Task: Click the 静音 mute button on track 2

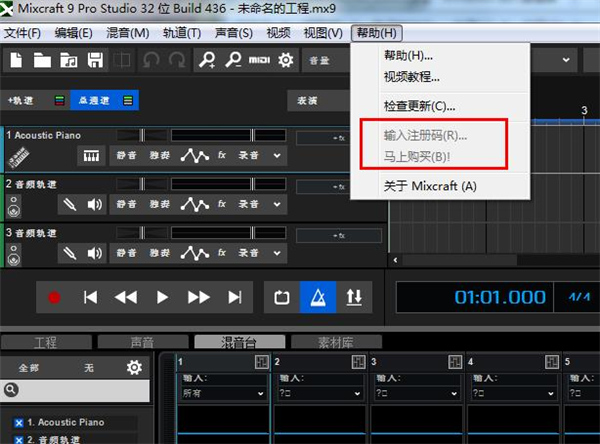Action: [126, 204]
